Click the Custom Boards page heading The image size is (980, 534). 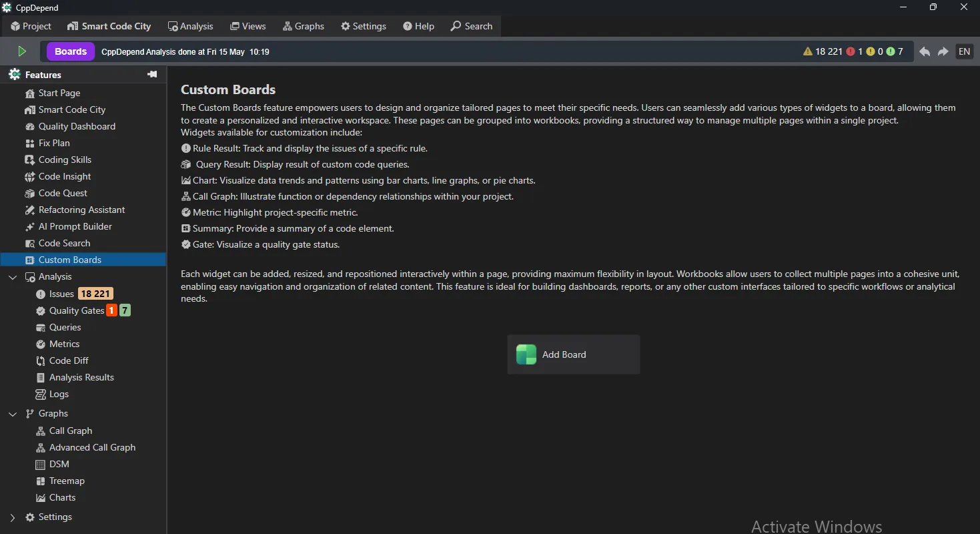tap(228, 89)
